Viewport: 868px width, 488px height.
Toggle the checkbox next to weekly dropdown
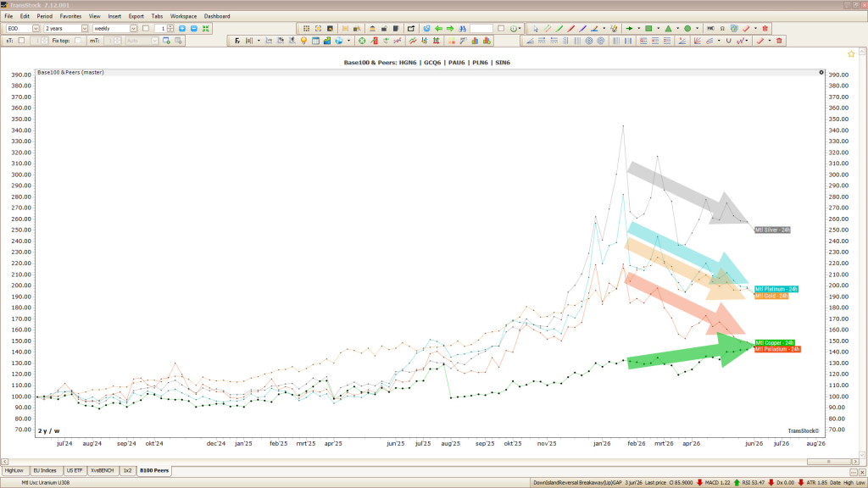coord(146,28)
